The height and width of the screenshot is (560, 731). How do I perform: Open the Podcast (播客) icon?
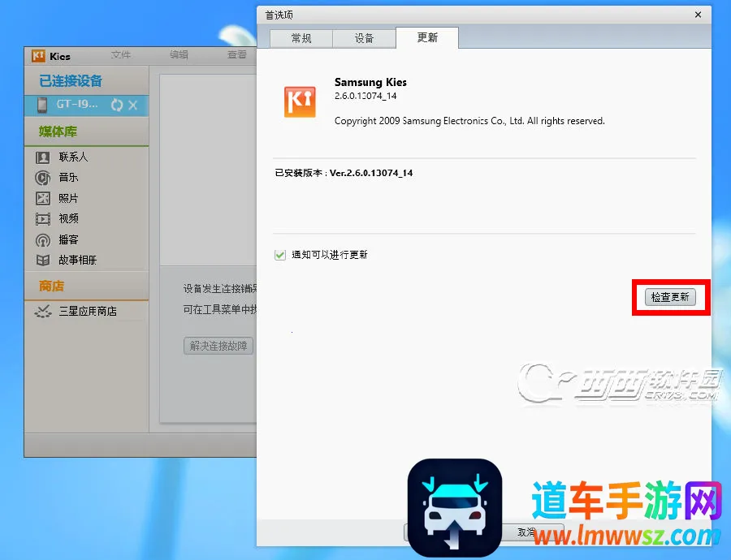click(43, 240)
